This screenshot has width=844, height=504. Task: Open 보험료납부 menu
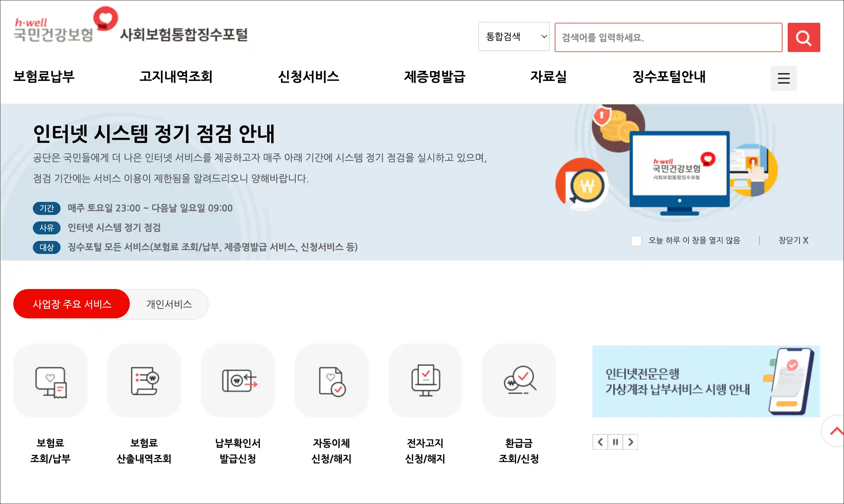[44, 76]
